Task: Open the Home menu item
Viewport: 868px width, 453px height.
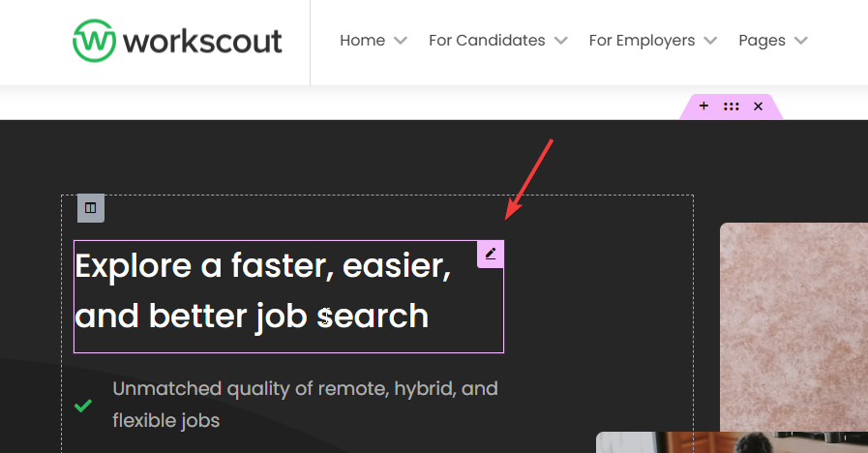Action: tap(363, 41)
